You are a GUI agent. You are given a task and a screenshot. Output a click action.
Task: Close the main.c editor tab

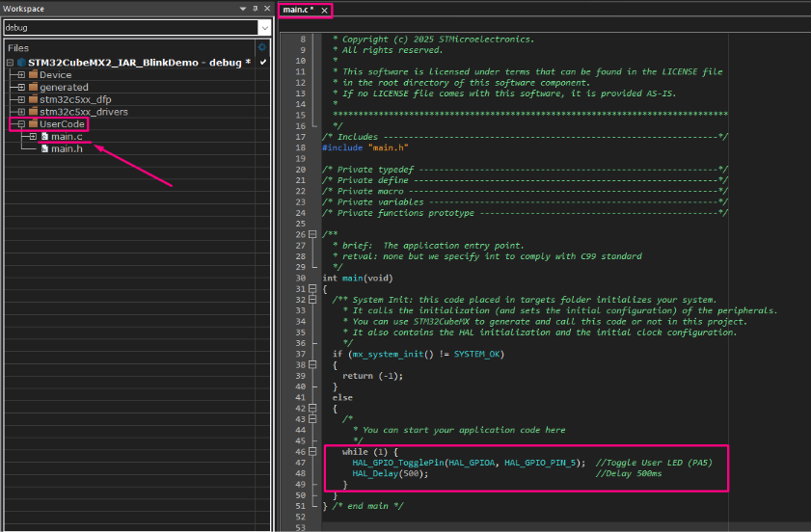(x=324, y=10)
